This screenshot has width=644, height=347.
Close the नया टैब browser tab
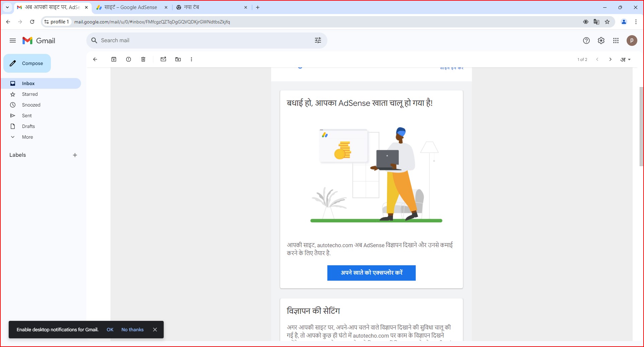point(246,7)
